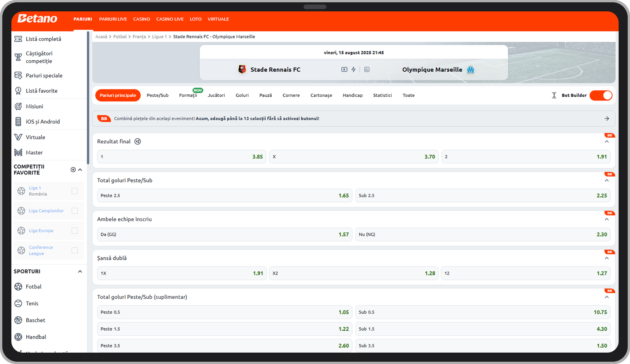Click the Fotbal sport ball icon

pos(18,287)
